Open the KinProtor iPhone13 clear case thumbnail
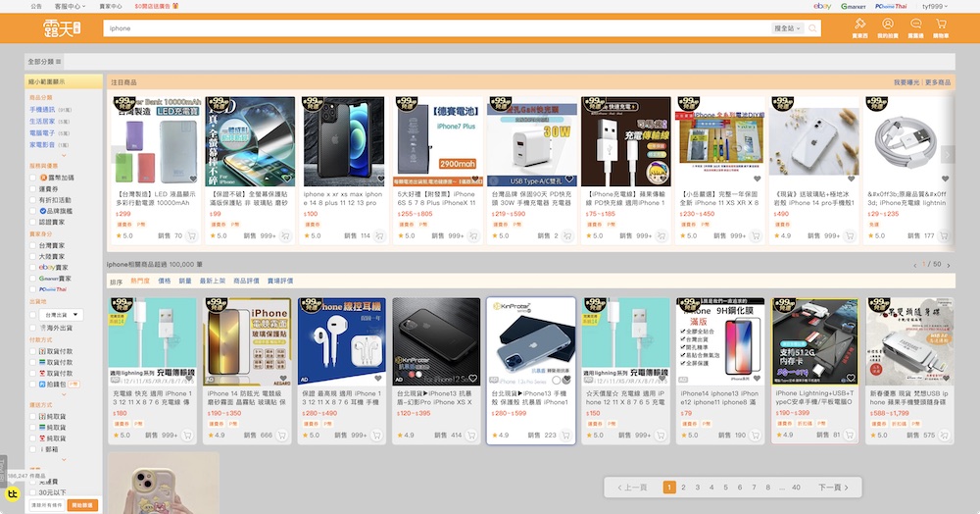The image size is (980, 514). pyautogui.click(x=530, y=341)
